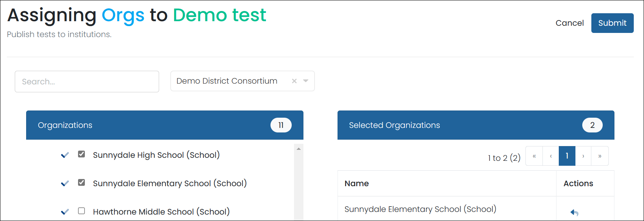This screenshot has width=644, height=221.
Task: Clear the Demo District Consortium selection
Action: [294, 81]
